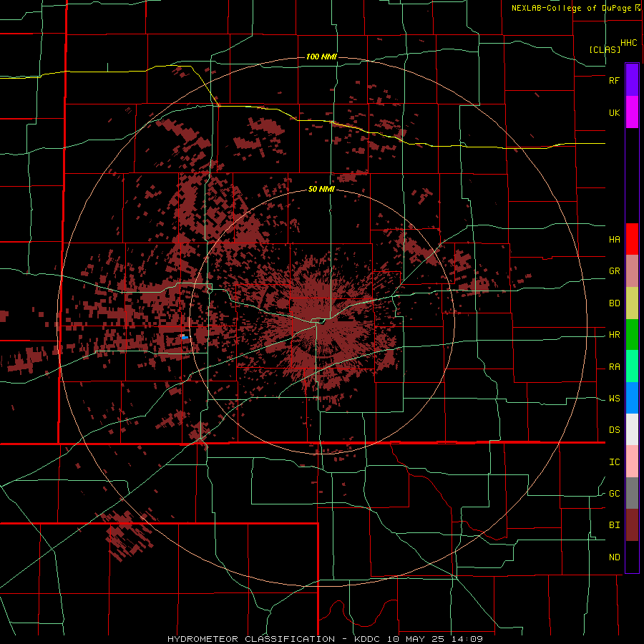The width and height of the screenshot is (644, 644).
Task: Click the "BI" legend label
Action: pos(614,525)
